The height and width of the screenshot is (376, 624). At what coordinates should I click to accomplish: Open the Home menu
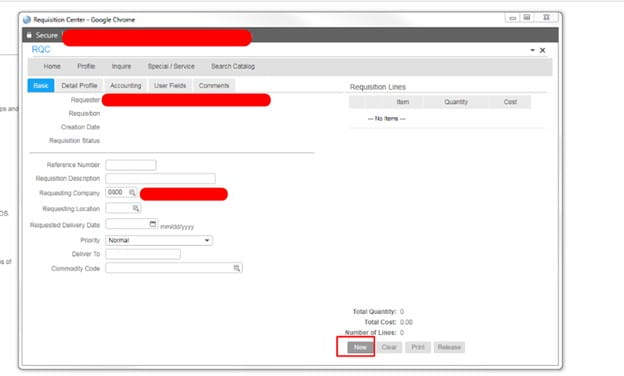(52, 66)
